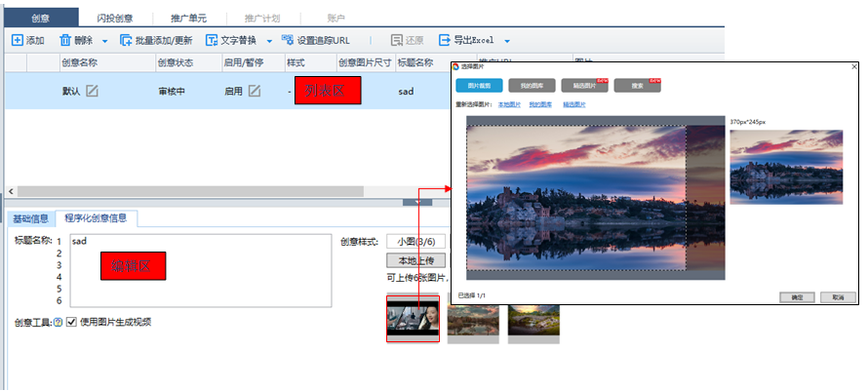Switch to the 闪投创意 tab
Viewport: 868px width, 391px height.
[x=115, y=19]
